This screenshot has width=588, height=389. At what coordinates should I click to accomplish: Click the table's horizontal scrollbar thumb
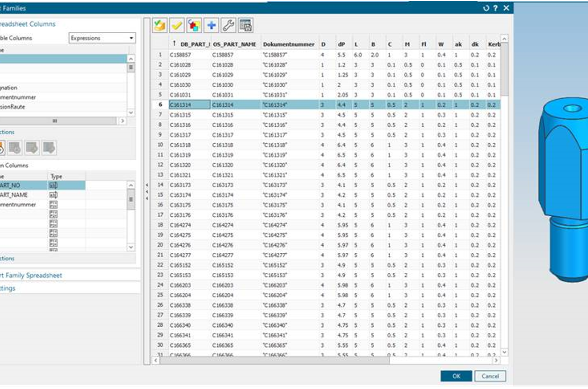click(272, 360)
